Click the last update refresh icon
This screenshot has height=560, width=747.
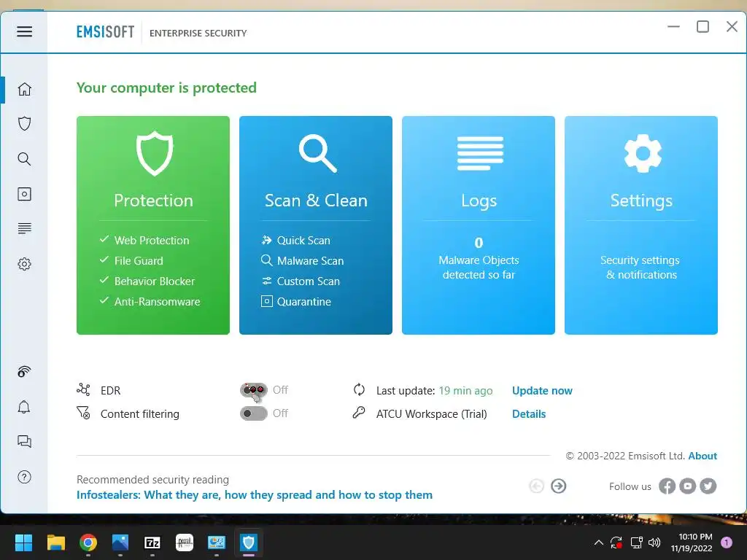359,390
